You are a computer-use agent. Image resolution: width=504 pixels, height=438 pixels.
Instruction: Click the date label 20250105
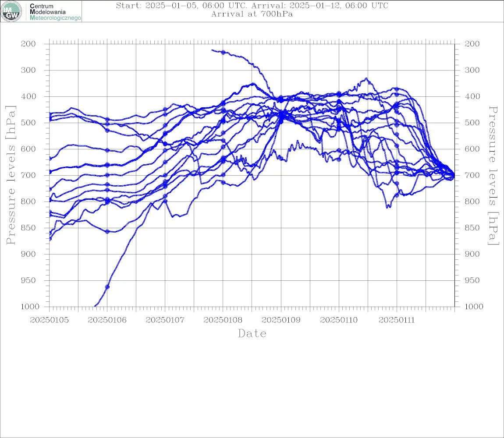click(x=49, y=320)
